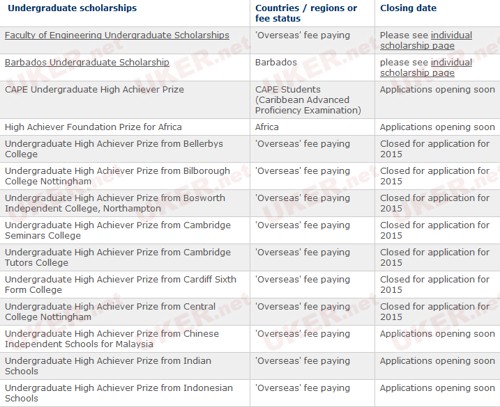Click the CAPE Students region cell
Screen dimensions: 500x407
pos(308,100)
